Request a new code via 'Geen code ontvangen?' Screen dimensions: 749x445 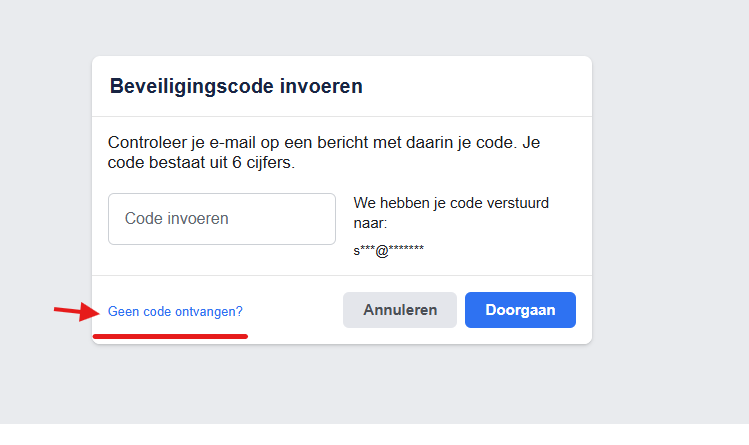(175, 311)
